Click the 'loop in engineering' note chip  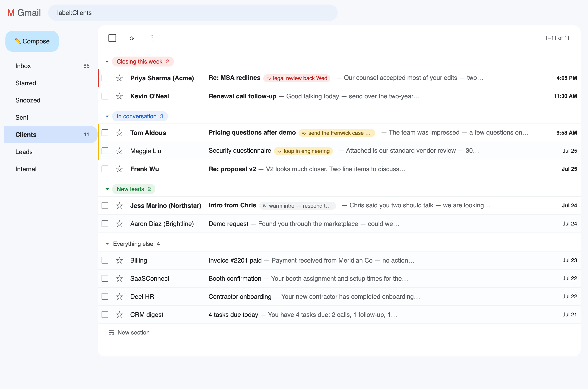[x=303, y=151]
